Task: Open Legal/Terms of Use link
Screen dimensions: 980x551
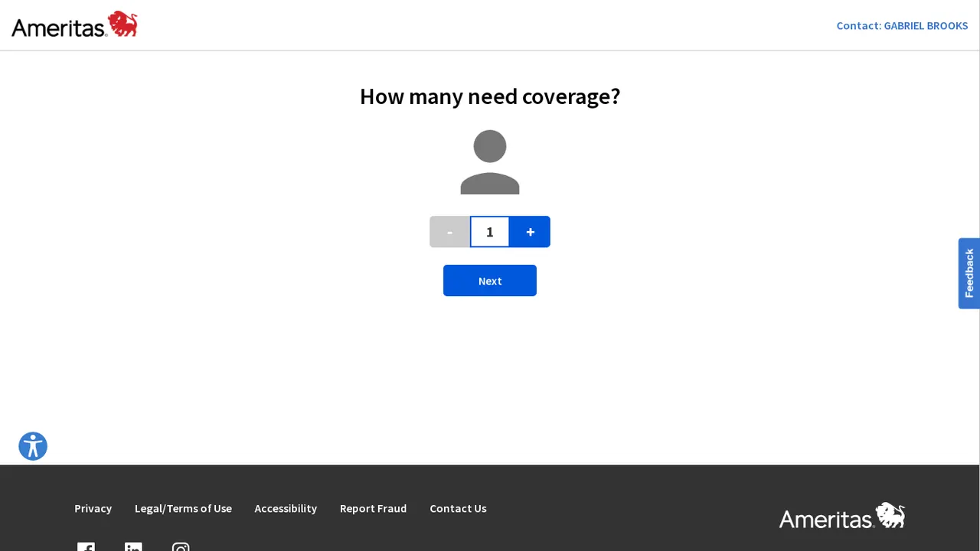Action: pos(183,508)
